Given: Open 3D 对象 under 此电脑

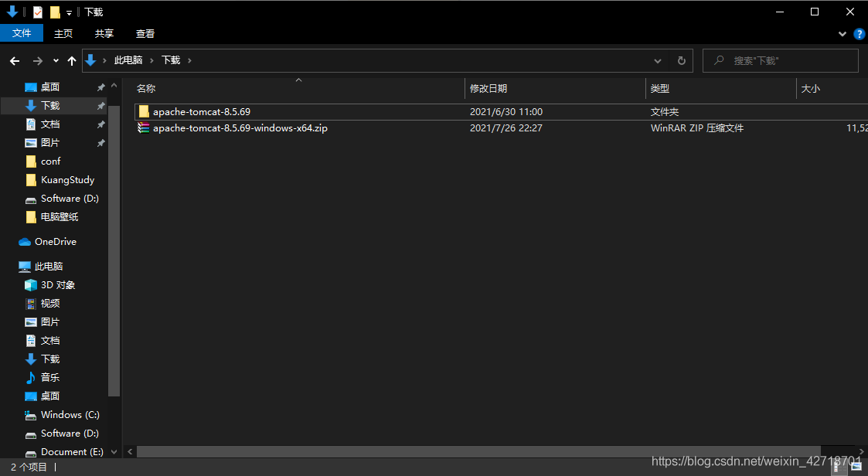Looking at the screenshot, I should click(57, 284).
